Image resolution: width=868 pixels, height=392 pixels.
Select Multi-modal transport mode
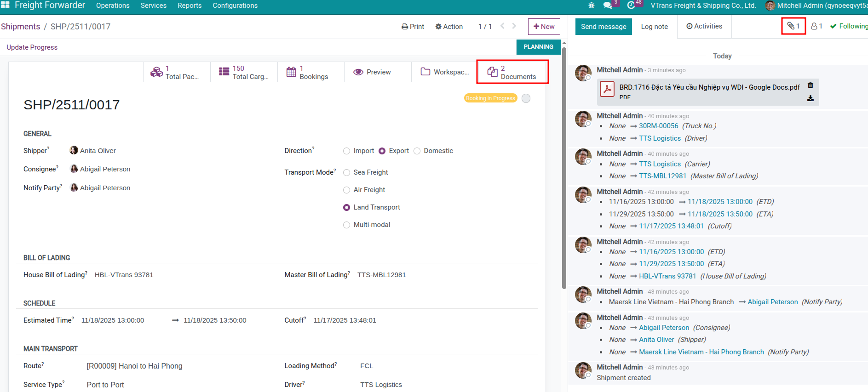346,225
